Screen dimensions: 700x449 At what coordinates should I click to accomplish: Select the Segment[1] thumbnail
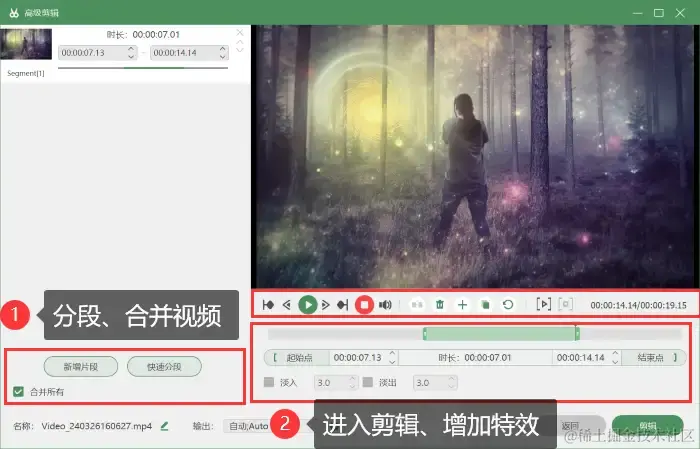coord(26,44)
